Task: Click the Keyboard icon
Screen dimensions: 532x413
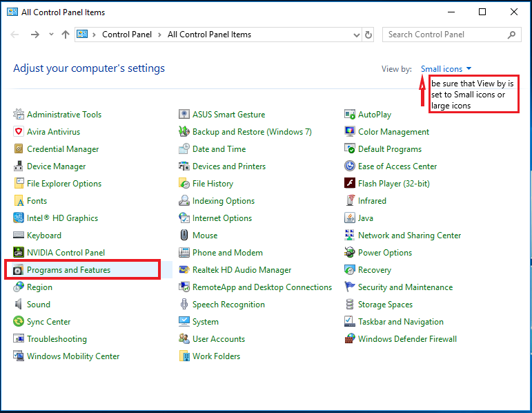Action: pyautogui.click(x=19, y=235)
